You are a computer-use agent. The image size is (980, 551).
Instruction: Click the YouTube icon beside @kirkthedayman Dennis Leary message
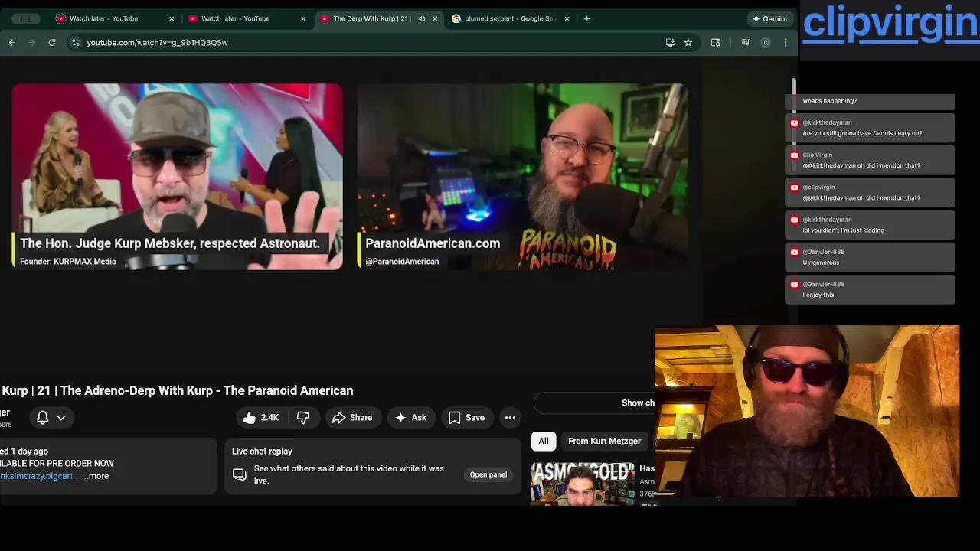[794, 122]
